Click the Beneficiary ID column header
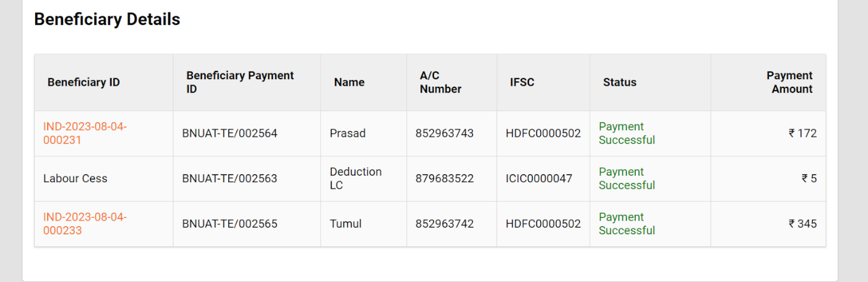This screenshot has height=282, width=868. point(84,82)
